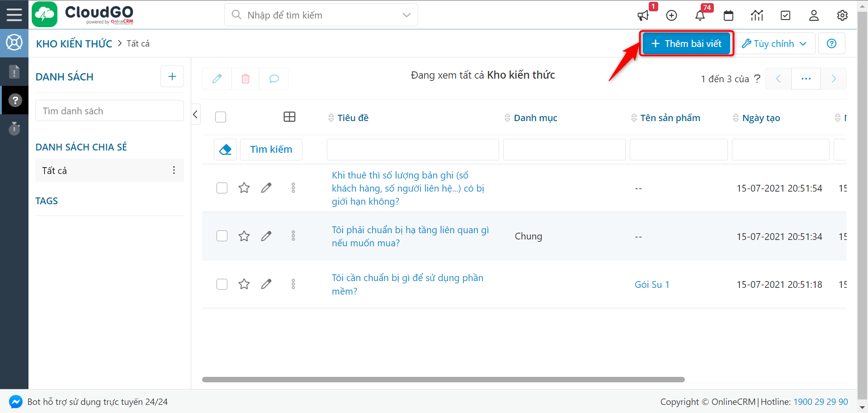868x413 pixels.
Task: Collapse the left panel with the chevron
Action: (195, 114)
